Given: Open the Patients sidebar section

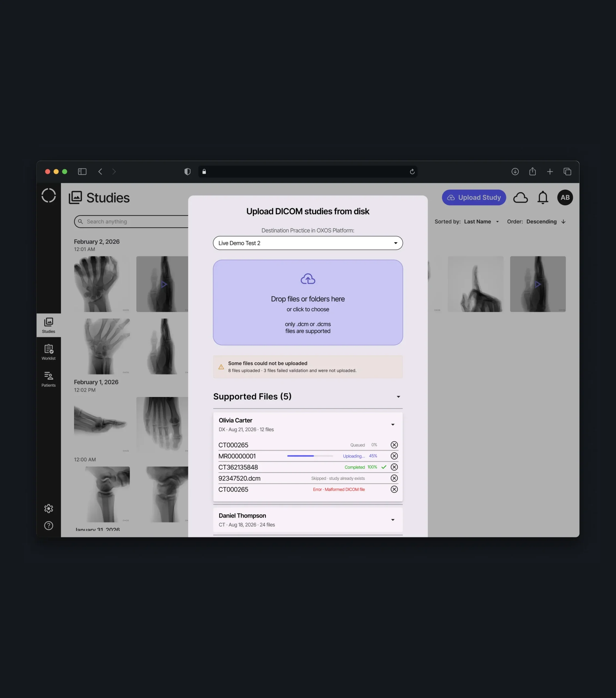Looking at the screenshot, I should [48, 379].
